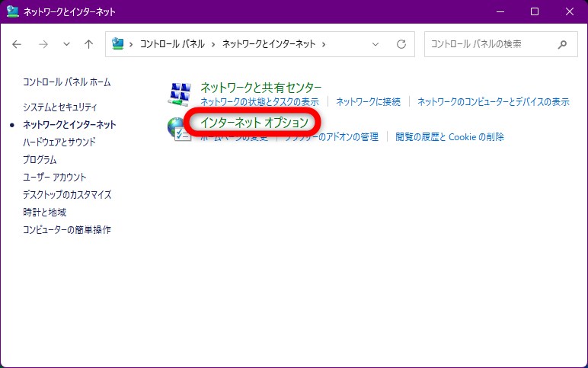Click 閲覧の履歴と Cookie の削除 link
The height and width of the screenshot is (368, 588).
pos(449,137)
